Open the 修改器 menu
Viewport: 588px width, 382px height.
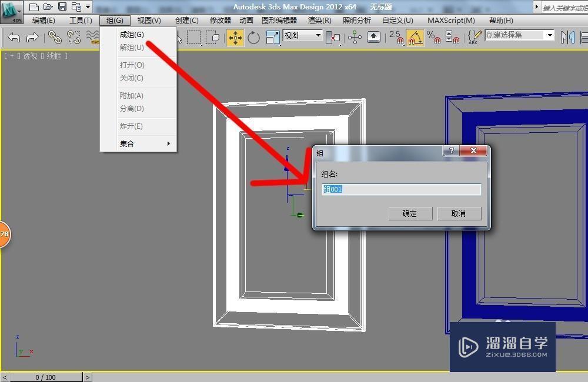pyautogui.click(x=220, y=20)
